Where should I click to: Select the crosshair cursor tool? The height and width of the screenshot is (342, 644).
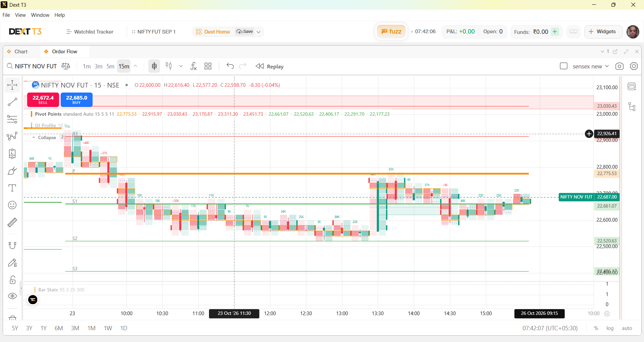(12, 85)
